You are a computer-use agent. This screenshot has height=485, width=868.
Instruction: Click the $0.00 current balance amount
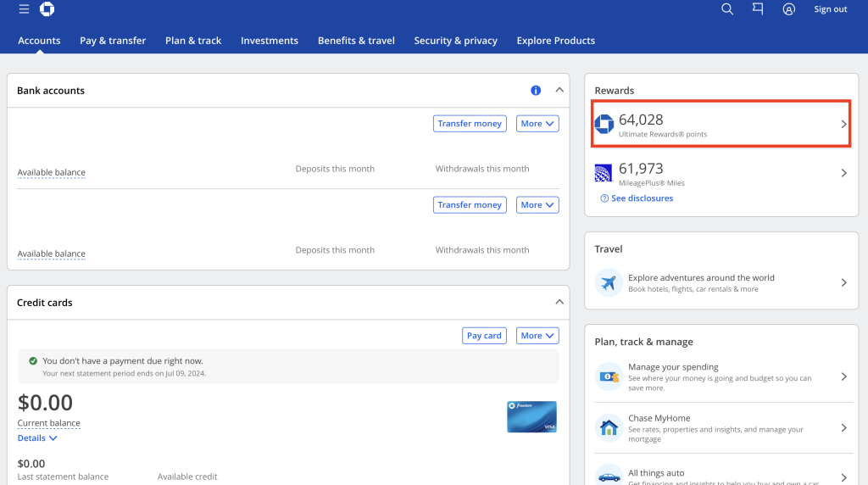click(45, 403)
